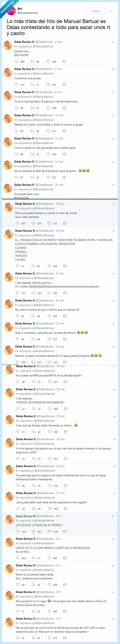This screenshot has width=120, height=644.
Task: Like the 'porro infinito' tweet
Action: click(x=49, y=316)
